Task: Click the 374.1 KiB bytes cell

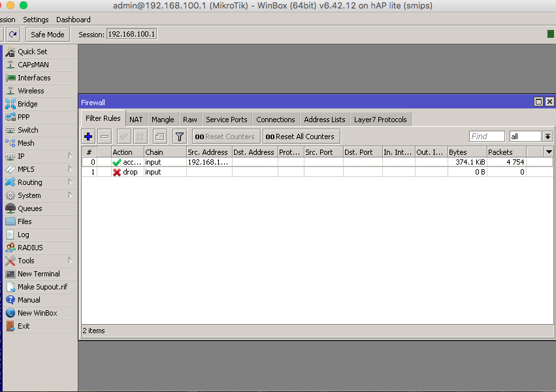Action: coord(467,162)
